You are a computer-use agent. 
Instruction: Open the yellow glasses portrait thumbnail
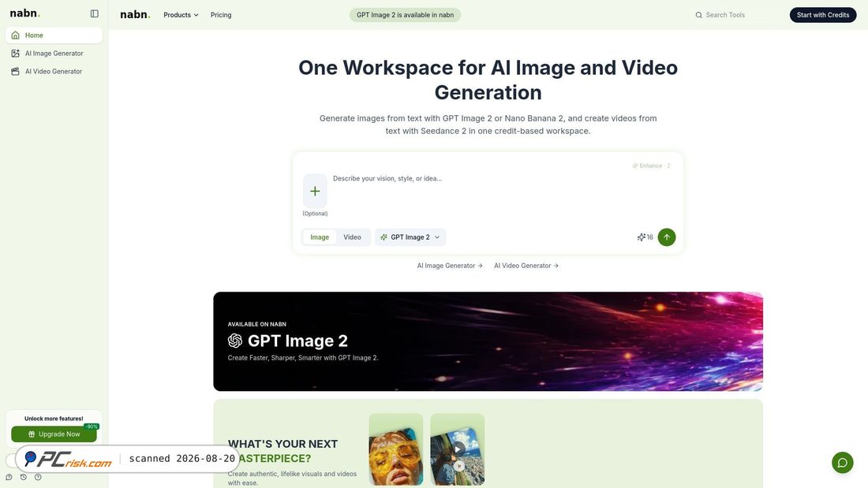click(396, 449)
